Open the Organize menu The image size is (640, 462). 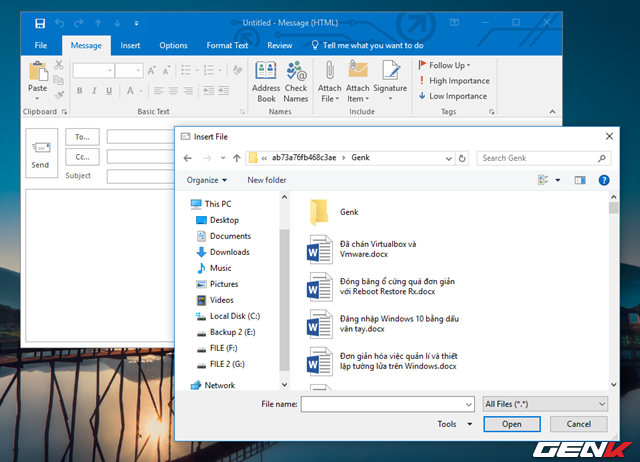click(x=207, y=180)
